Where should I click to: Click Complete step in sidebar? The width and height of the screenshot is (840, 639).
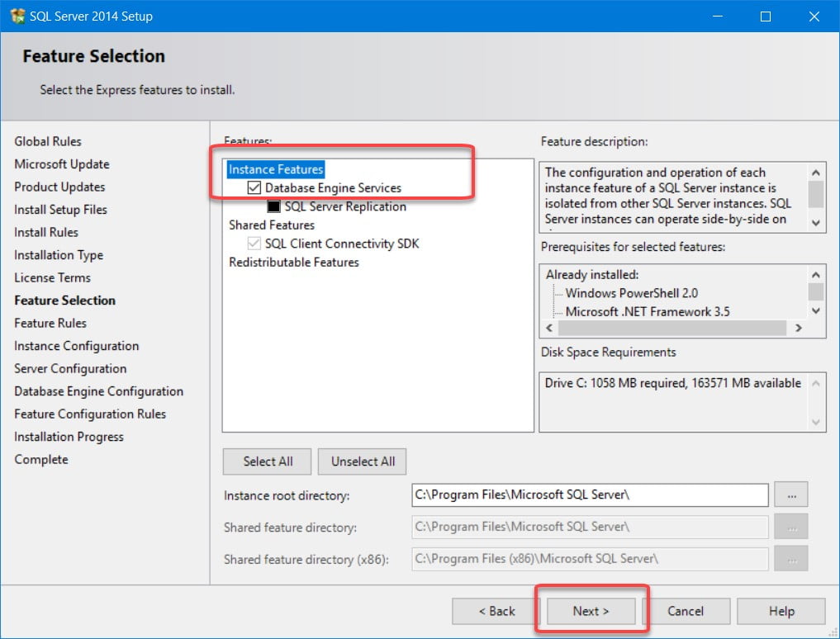click(x=41, y=460)
